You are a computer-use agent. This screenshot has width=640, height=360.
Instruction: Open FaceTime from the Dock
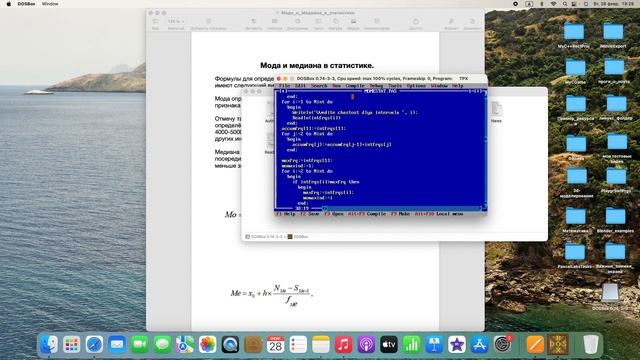point(140,345)
